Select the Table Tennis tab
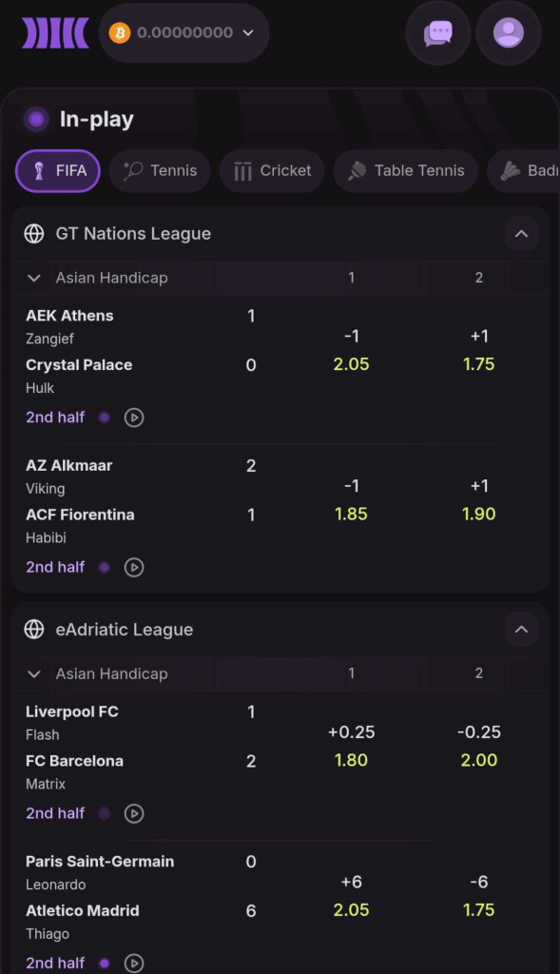This screenshot has width=560, height=974. [x=406, y=171]
